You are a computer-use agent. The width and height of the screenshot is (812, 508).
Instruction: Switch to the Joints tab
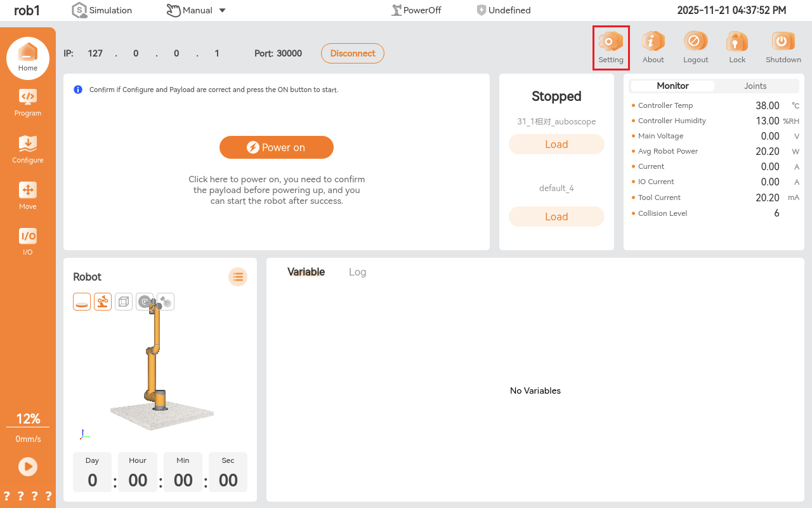[x=755, y=86]
